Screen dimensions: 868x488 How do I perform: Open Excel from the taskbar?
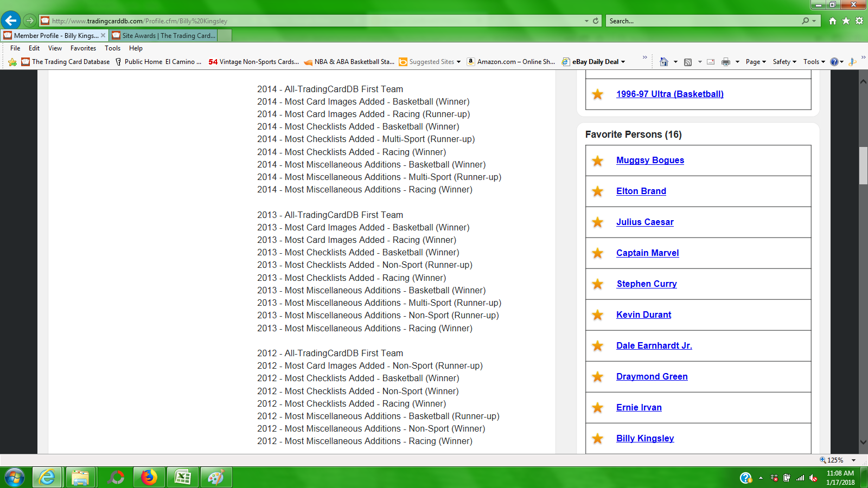coord(182,478)
